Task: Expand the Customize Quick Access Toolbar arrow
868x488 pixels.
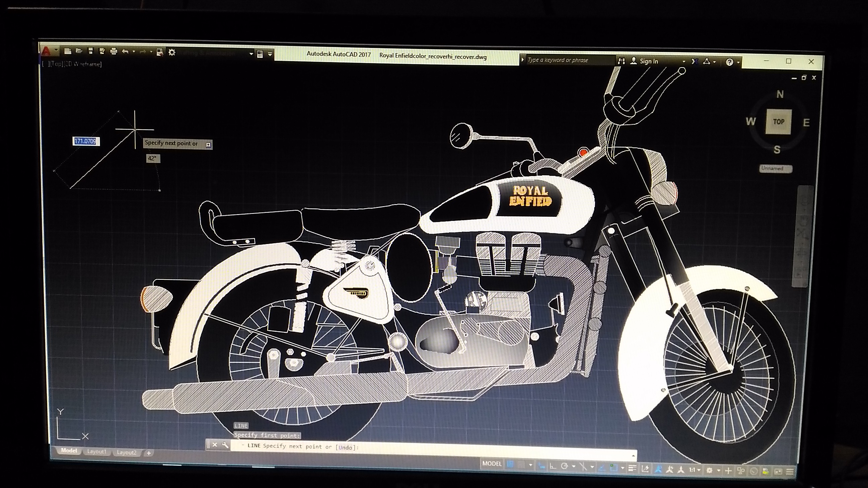Action: click(270, 54)
